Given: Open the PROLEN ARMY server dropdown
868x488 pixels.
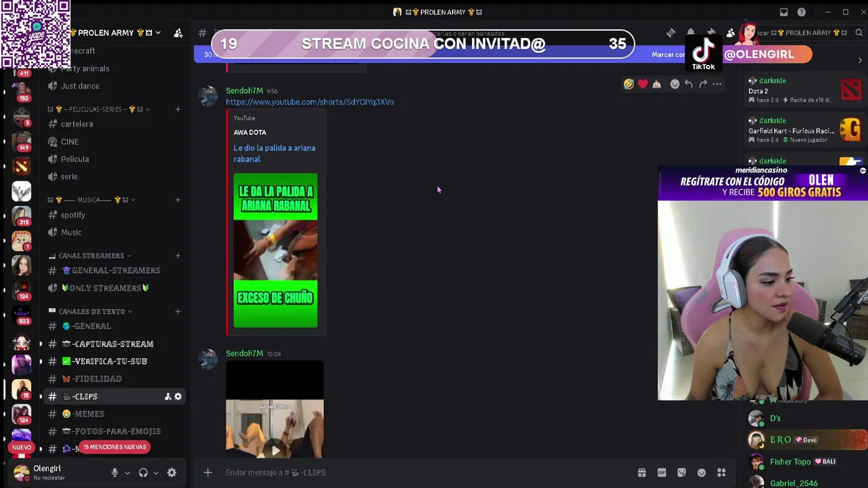Looking at the screenshot, I should tap(158, 33).
